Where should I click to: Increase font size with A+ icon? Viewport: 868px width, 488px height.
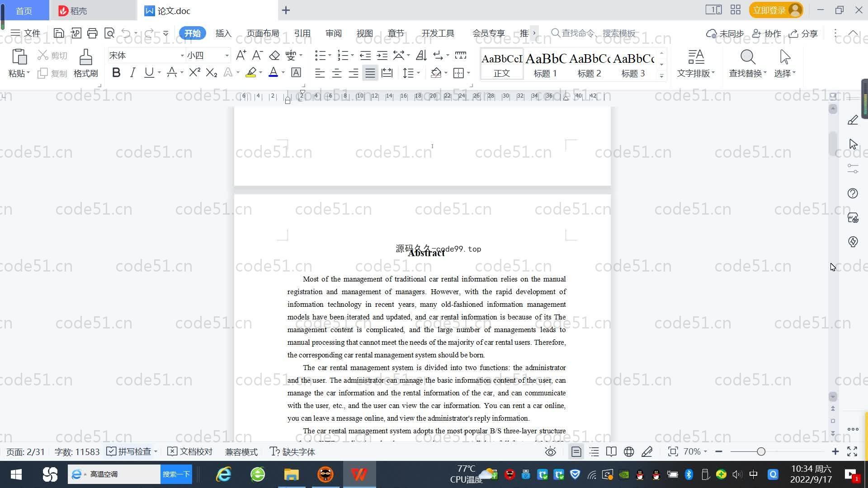241,55
